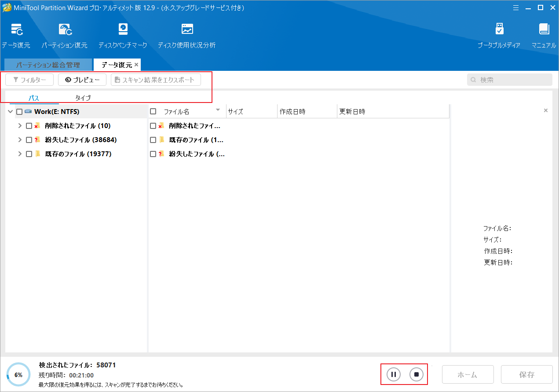Screen dimensions: 559x392
Task: Click the MiniTool app logo in title bar
Action: coord(7,8)
